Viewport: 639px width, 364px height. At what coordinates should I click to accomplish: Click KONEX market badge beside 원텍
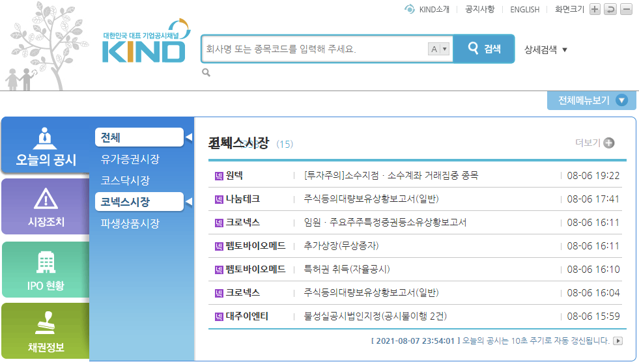point(219,176)
